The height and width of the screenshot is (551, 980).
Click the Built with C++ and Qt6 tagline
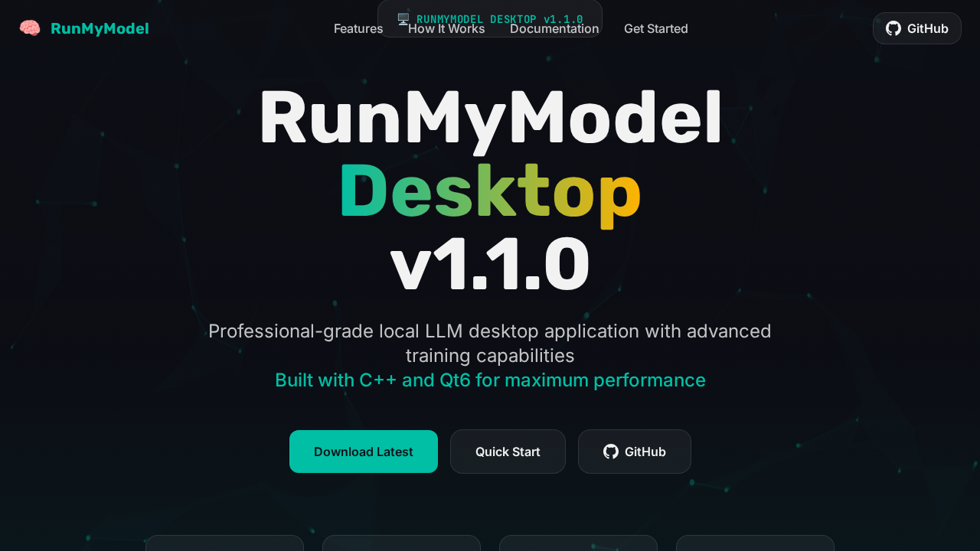tap(490, 380)
